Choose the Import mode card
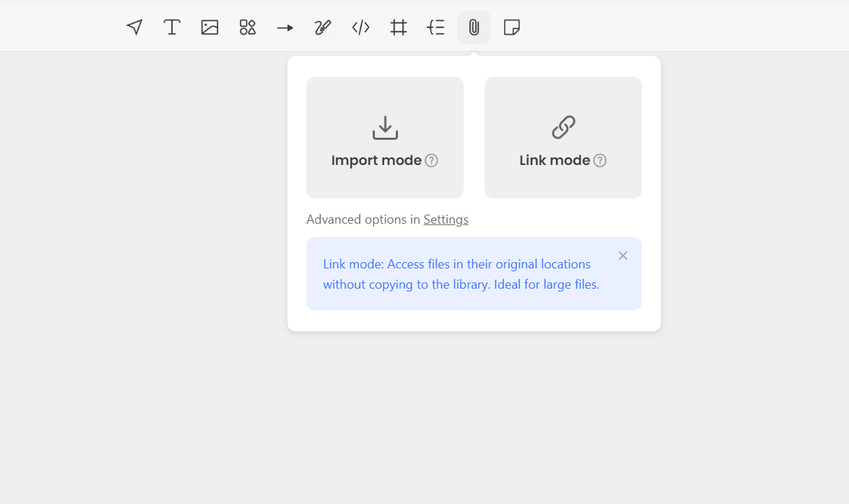 tap(385, 138)
